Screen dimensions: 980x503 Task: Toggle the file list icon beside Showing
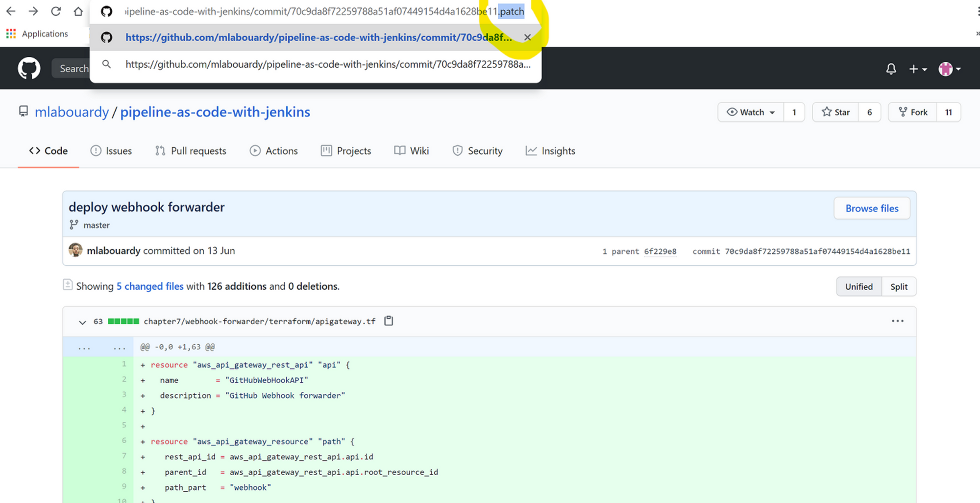(x=68, y=285)
